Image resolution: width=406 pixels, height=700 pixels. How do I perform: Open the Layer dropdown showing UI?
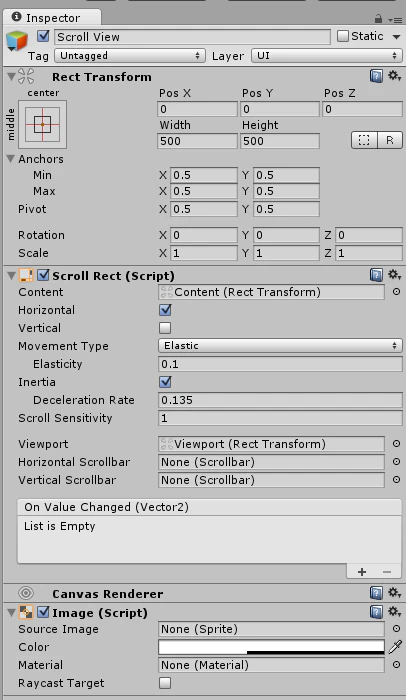(x=326, y=56)
